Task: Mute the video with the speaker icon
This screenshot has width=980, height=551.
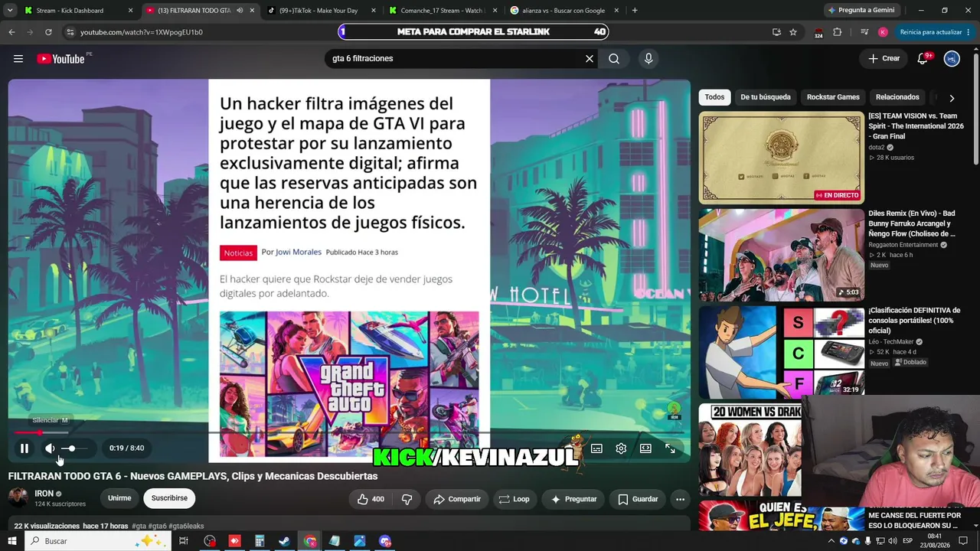Action: coord(50,448)
